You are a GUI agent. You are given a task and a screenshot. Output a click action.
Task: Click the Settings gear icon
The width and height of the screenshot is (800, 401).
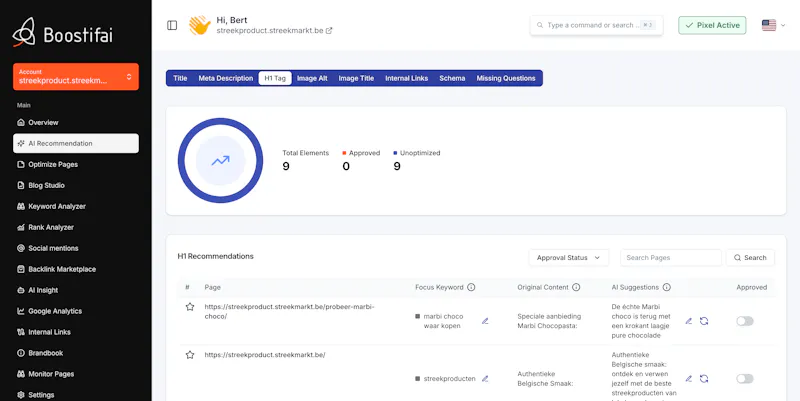[x=21, y=395]
